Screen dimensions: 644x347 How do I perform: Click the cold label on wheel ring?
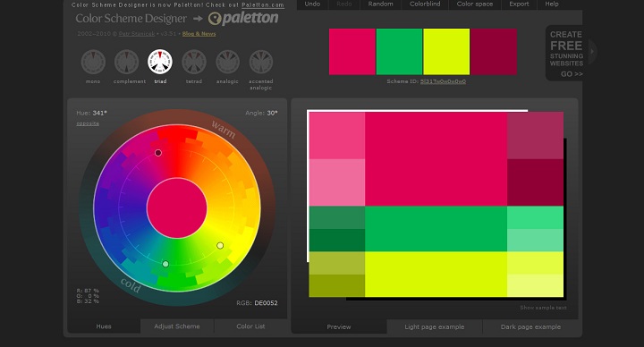pos(131,285)
